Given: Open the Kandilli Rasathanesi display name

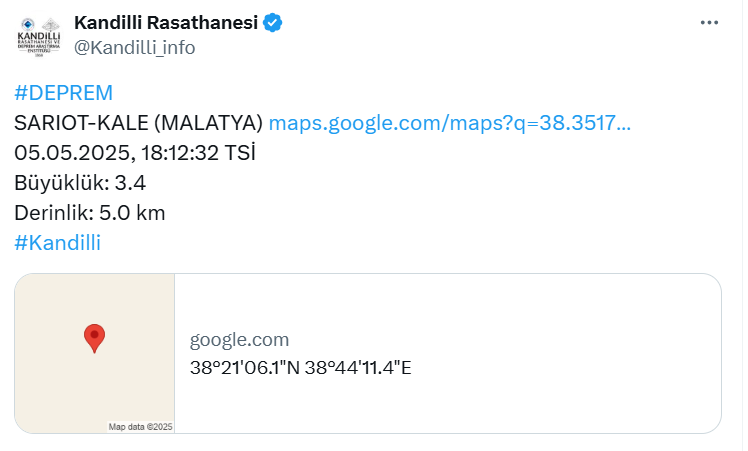Looking at the screenshot, I should (166, 22).
